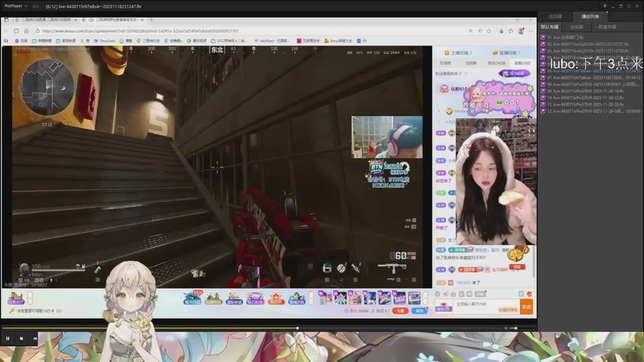Expand the activity bar left arrow
The image size is (644, 362).
tap(311, 298)
